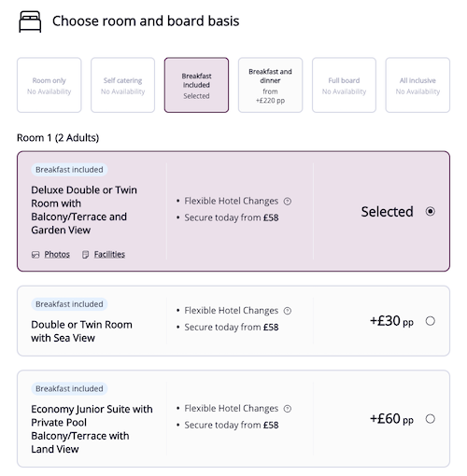
Task: Open the Facilities link for Deluxe room
Action: tap(109, 255)
